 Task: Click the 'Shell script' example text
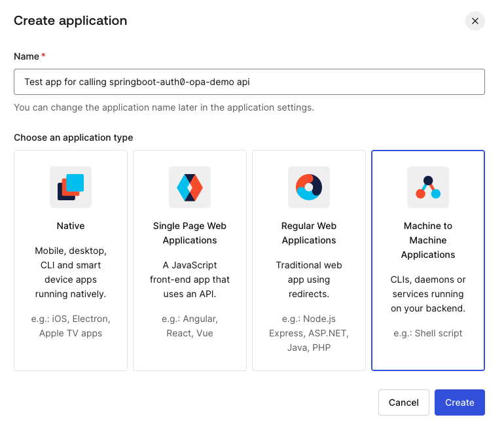[428, 333]
